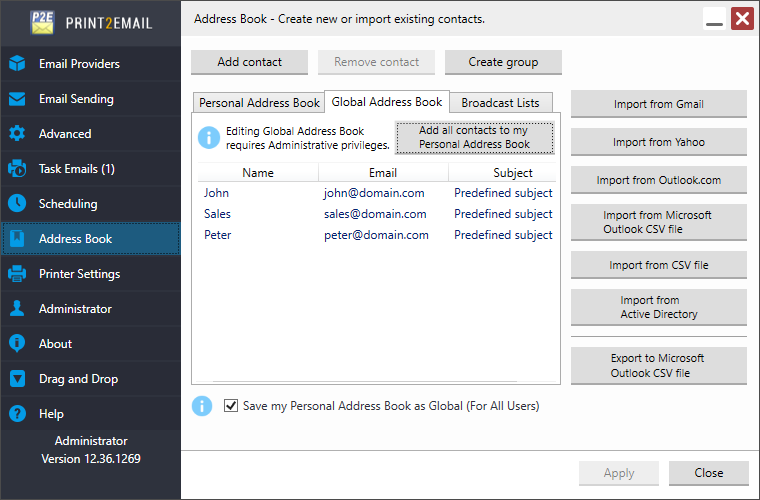This screenshot has height=500, width=760.
Task: Open Scheduling clock icon
Action: tap(17, 204)
